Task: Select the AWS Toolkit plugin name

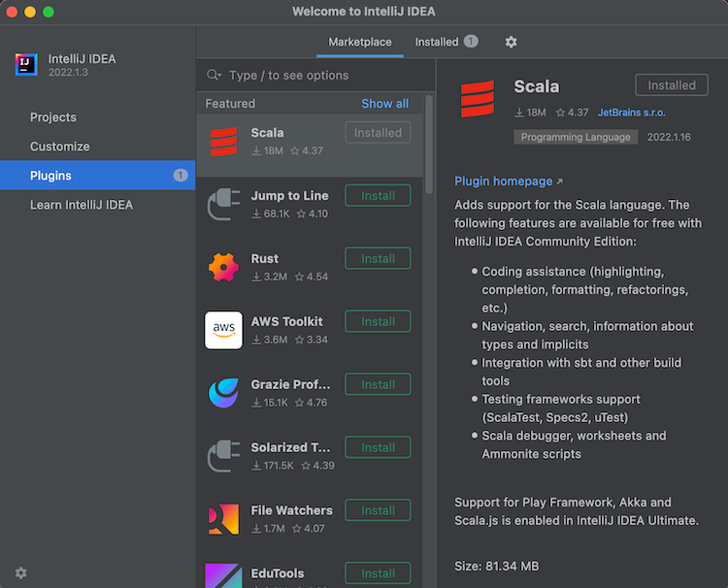Action: click(286, 321)
